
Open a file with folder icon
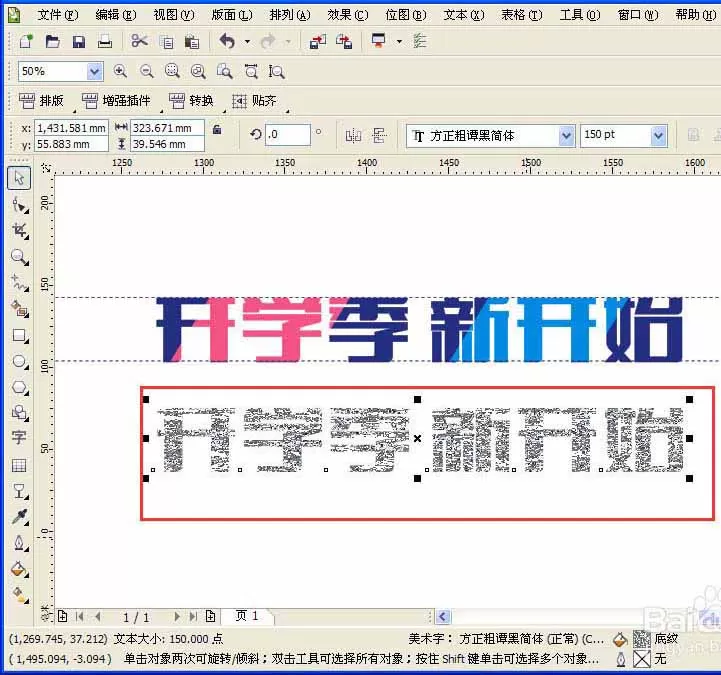click(52, 42)
